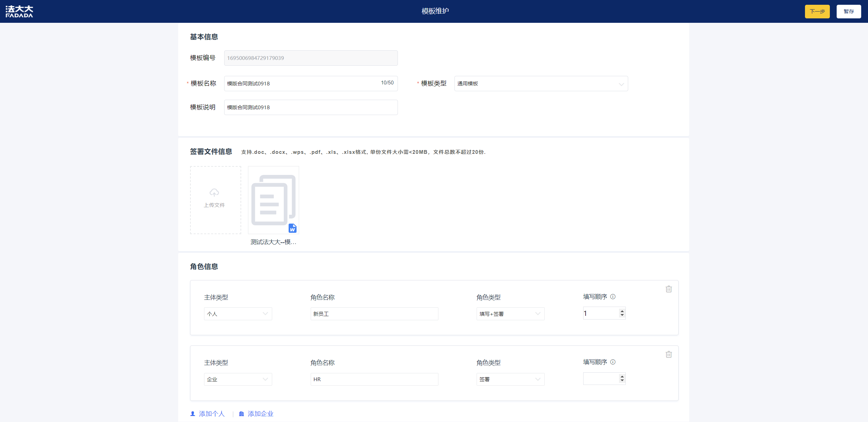Click the 添加个人 person icon
The width and height of the screenshot is (868, 422).
[193, 413]
